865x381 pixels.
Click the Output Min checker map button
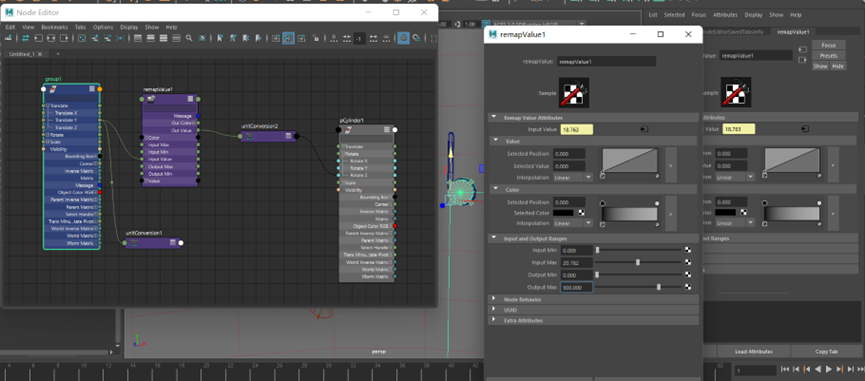688,275
